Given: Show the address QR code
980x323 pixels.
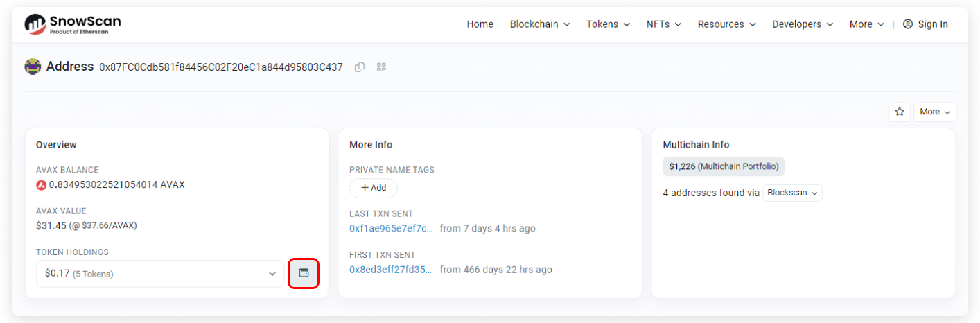Looking at the screenshot, I should [381, 67].
